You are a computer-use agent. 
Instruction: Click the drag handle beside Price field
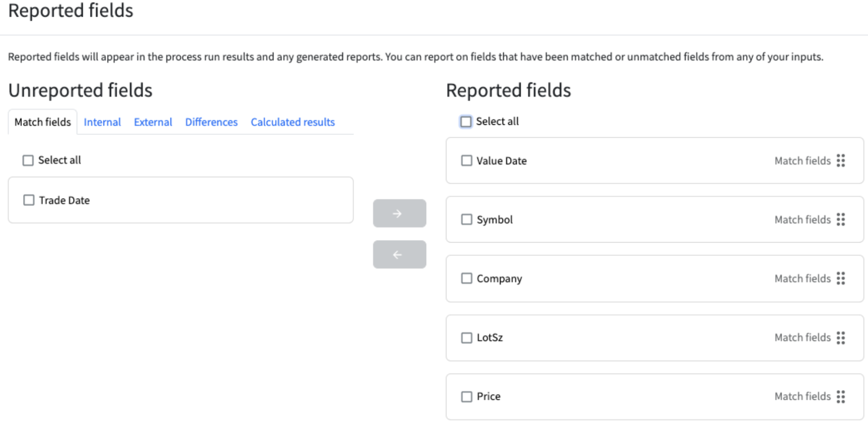(841, 396)
